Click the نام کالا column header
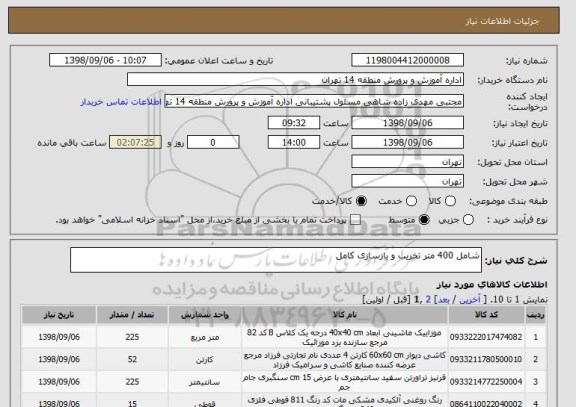The height and width of the screenshot is (407, 576). 345,315
